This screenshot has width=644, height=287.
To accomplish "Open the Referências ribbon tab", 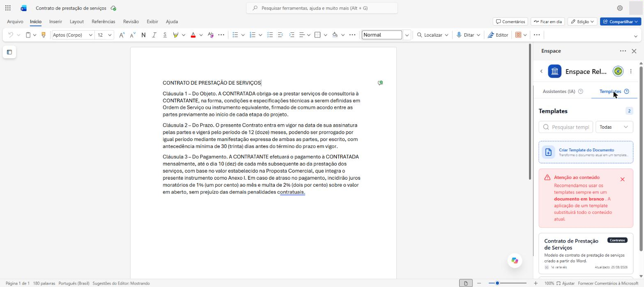I will point(103,21).
